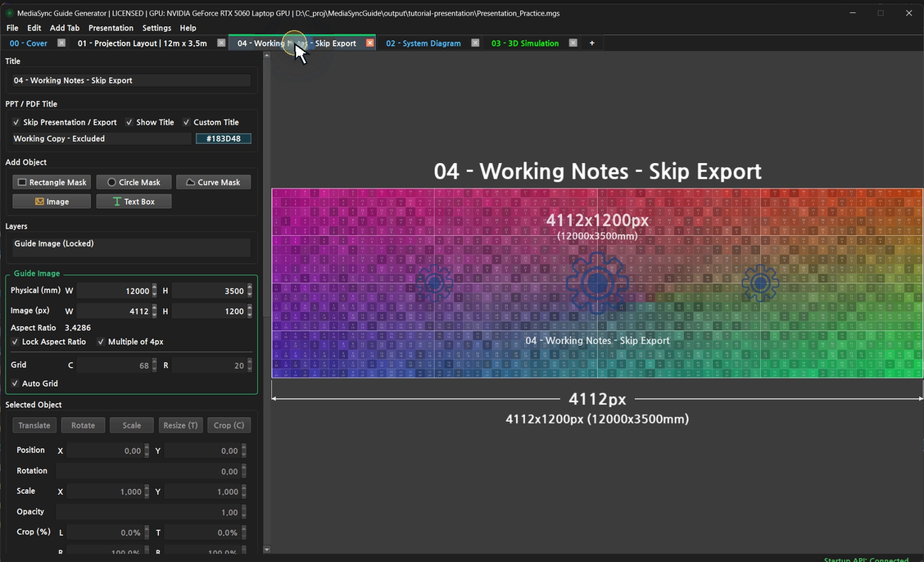Add a Circle Mask object
924x562 pixels.
(x=134, y=182)
